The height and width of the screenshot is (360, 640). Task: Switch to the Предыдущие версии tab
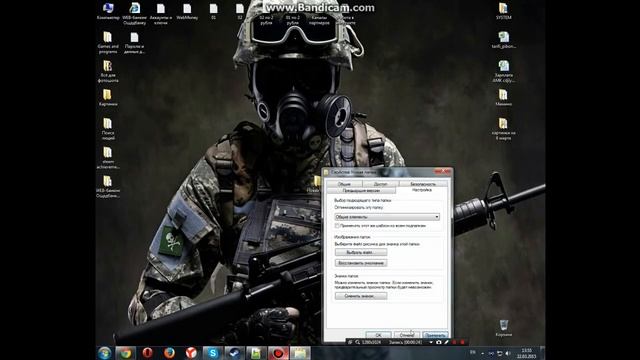(361, 191)
